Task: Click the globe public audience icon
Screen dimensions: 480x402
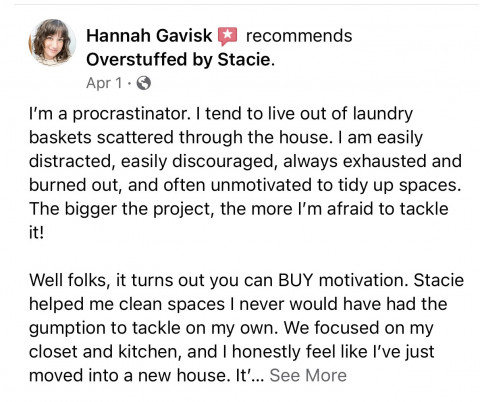Action: point(144,83)
